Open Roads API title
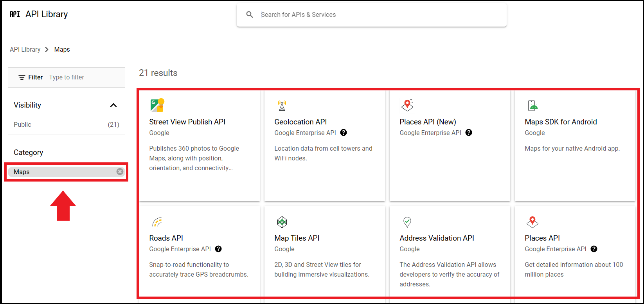Viewport: 644px width, 304px height. tap(166, 238)
